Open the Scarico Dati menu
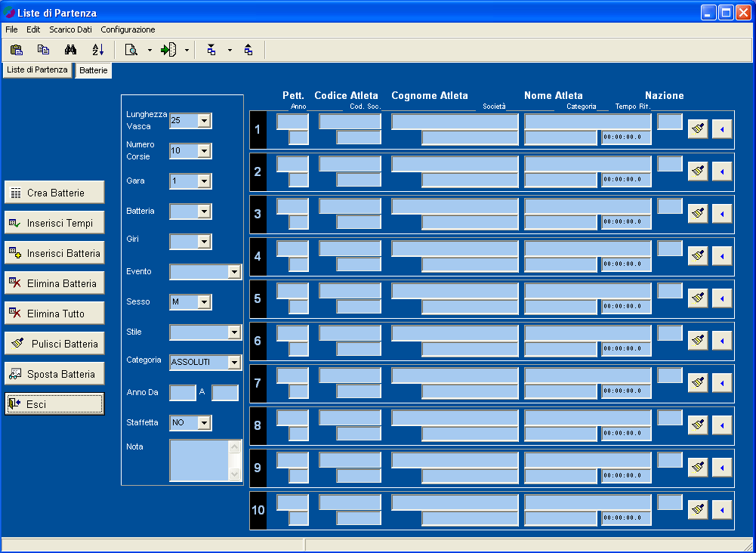This screenshot has width=756, height=553. [x=70, y=29]
